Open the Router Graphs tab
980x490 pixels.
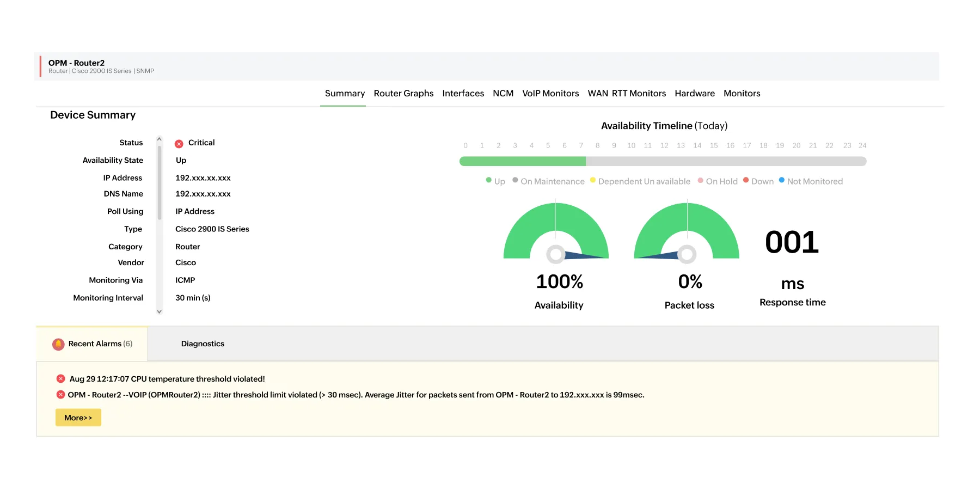[x=403, y=94]
